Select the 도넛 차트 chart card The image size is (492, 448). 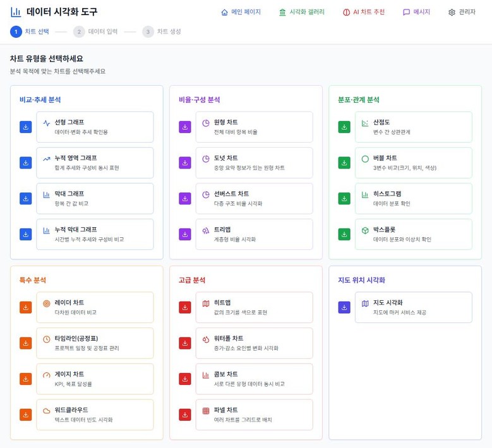[254, 163]
